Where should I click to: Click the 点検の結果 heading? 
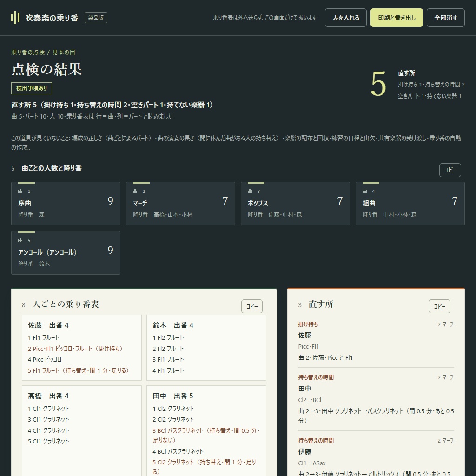(x=47, y=70)
